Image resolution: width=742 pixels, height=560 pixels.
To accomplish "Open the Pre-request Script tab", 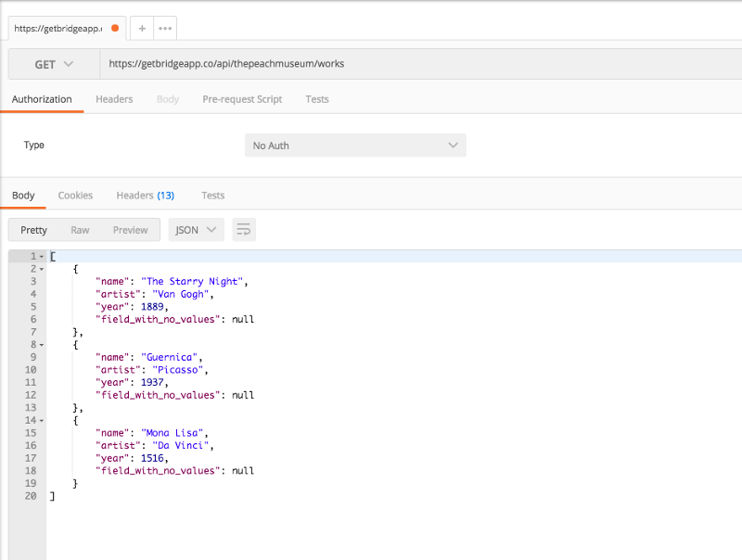I will coord(242,99).
